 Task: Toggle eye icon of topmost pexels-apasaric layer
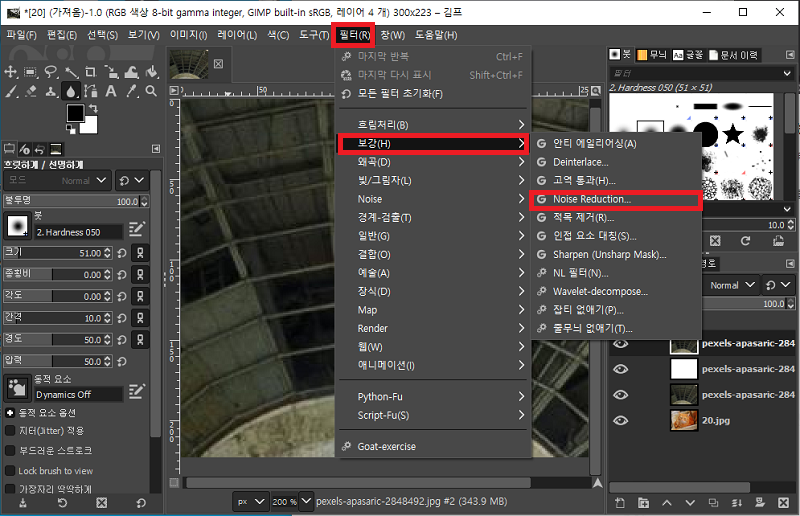tap(620, 344)
